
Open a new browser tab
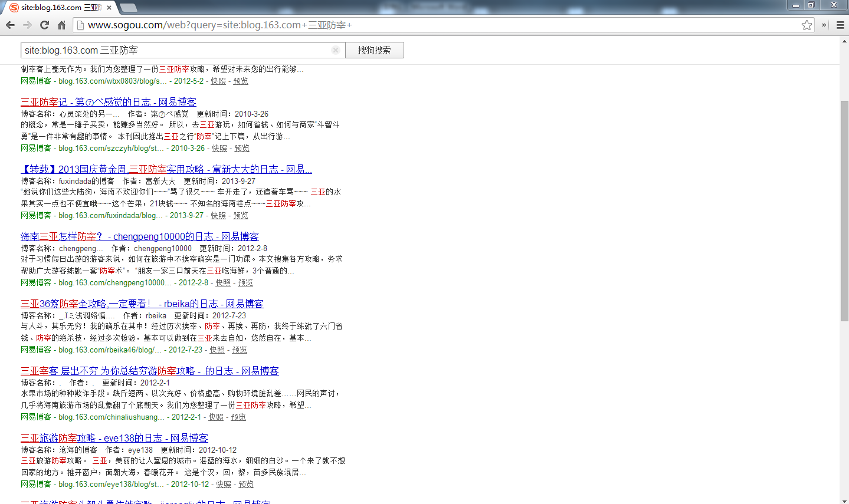point(128,8)
